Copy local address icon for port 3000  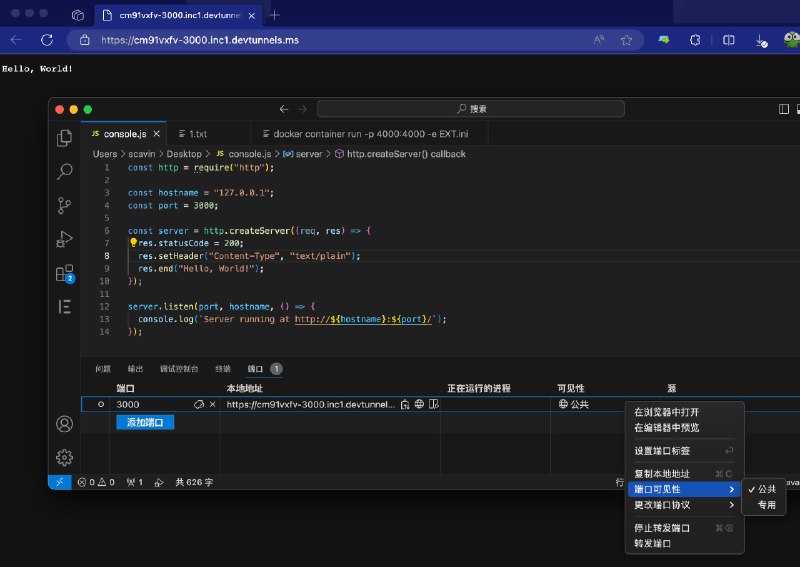(405, 404)
